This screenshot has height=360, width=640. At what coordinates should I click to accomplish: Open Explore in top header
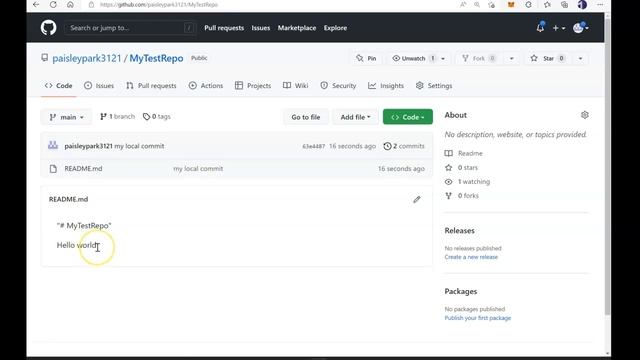(x=336, y=28)
